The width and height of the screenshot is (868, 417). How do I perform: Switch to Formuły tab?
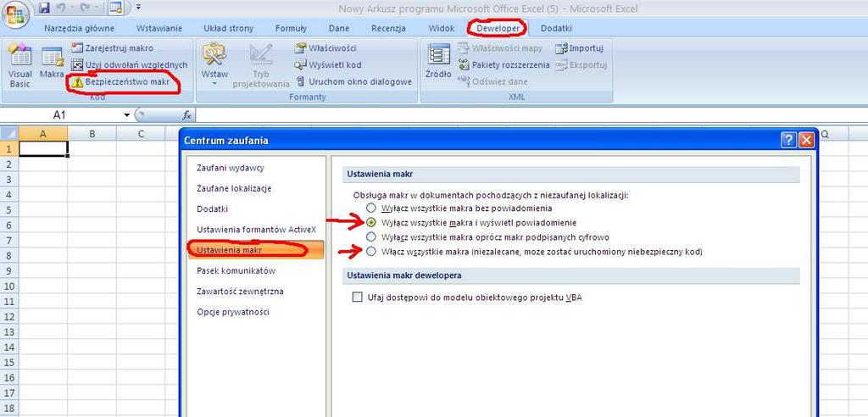[x=291, y=28]
